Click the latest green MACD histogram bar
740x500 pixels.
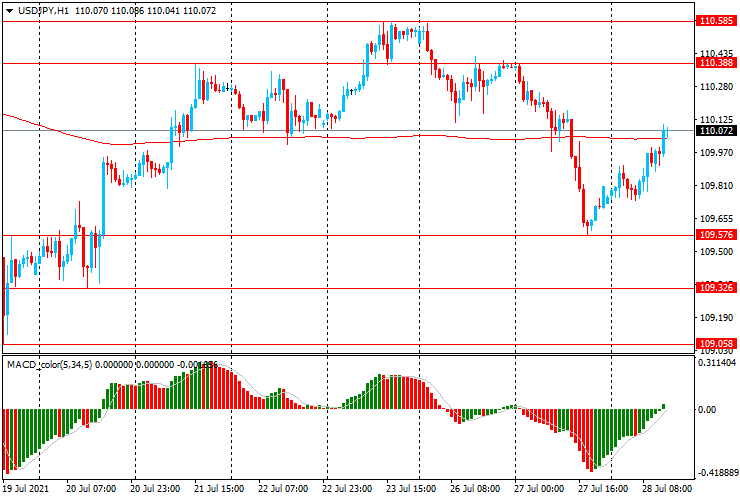(x=664, y=407)
